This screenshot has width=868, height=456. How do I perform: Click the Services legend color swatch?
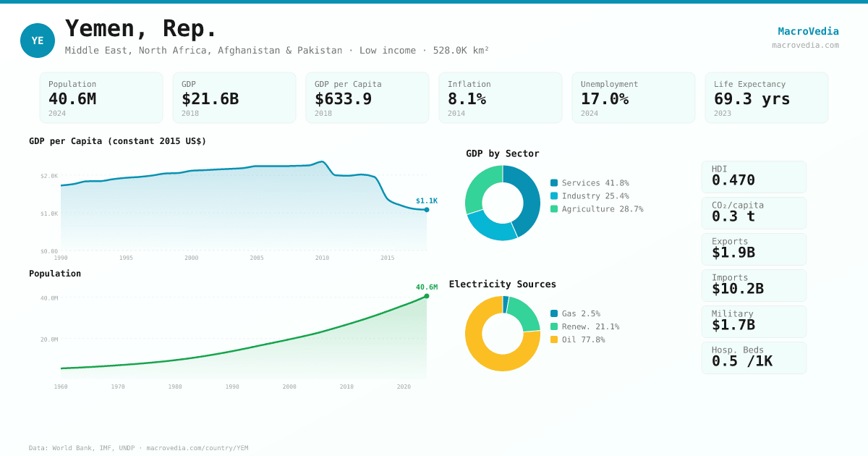coord(554,183)
